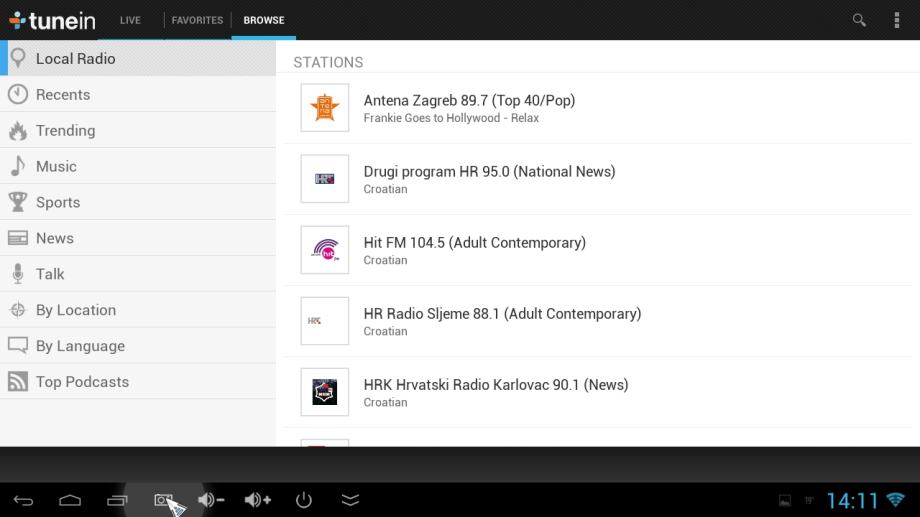
Task: Click the picture notification icon in status bar
Action: (x=784, y=501)
